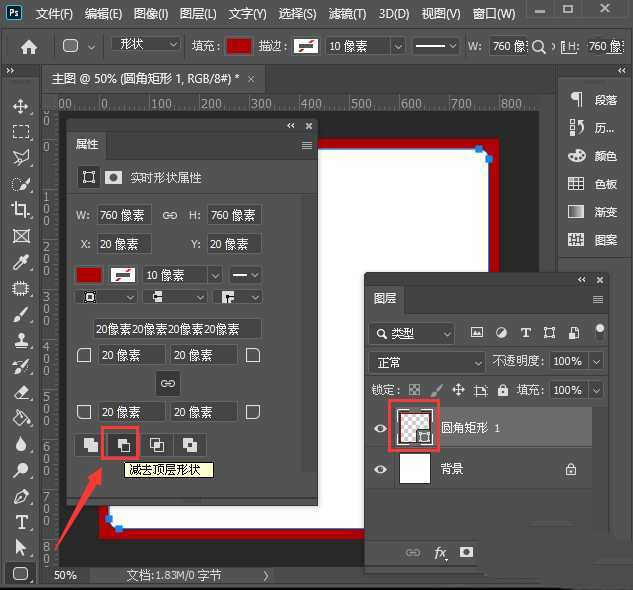Select the Zoom tool in toolbar

click(21, 470)
